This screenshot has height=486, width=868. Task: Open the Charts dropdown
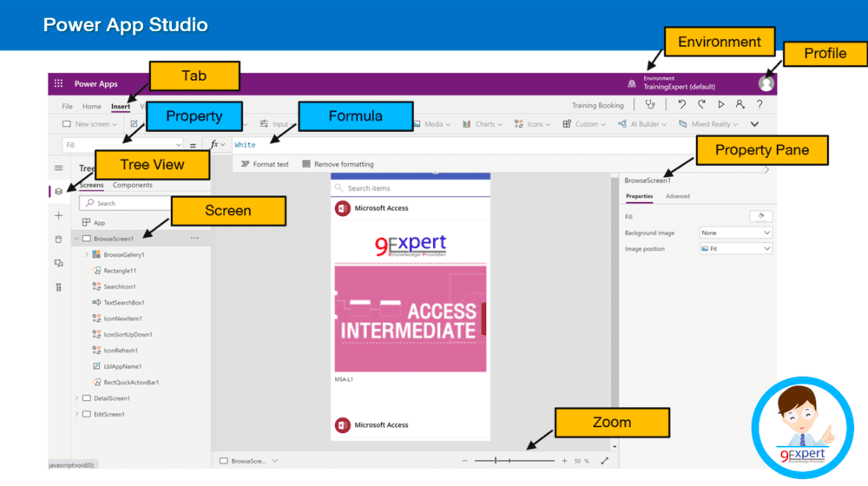click(482, 124)
